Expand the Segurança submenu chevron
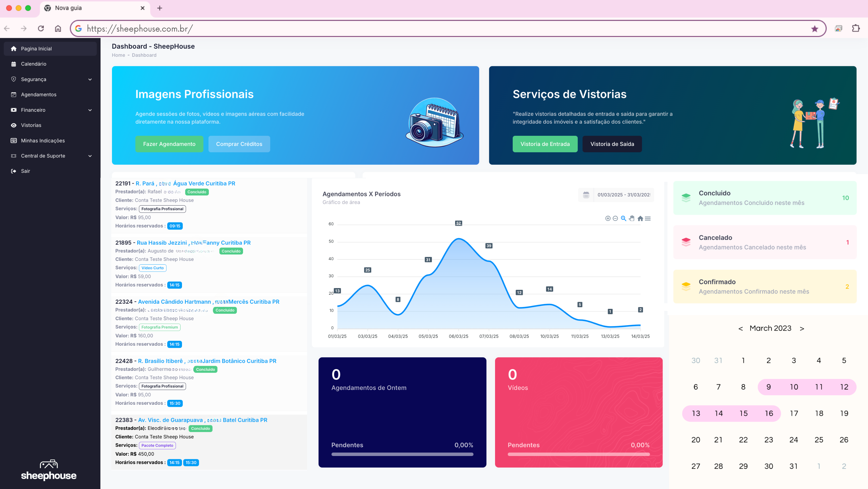The height and width of the screenshot is (489, 868). coord(90,80)
